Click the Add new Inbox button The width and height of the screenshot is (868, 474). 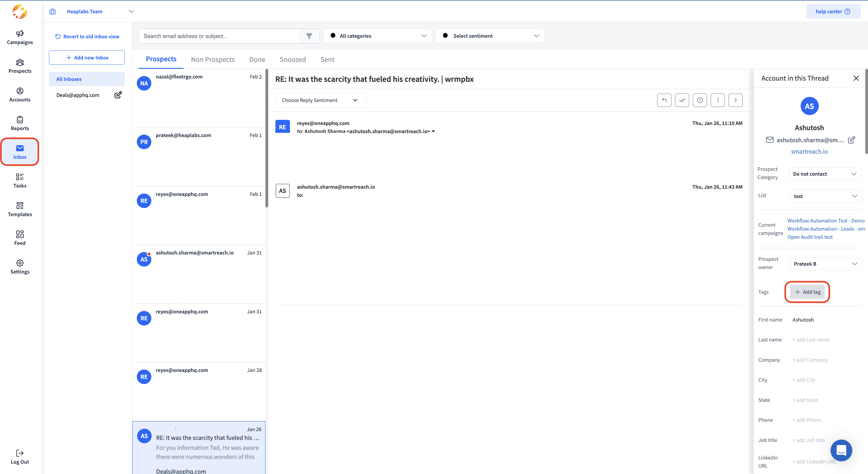pyautogui.click(x=87, y=58)
